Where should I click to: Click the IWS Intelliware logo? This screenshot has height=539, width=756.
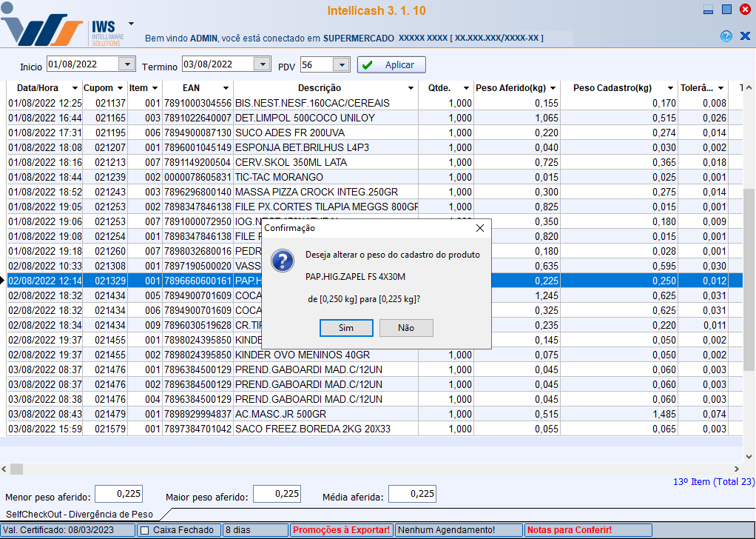[62, 30]
